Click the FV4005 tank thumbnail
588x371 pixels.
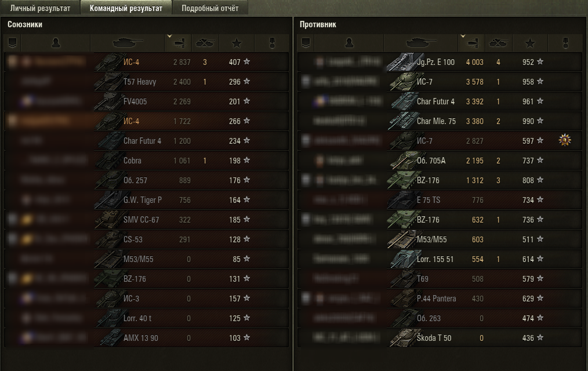coord(108,101)
